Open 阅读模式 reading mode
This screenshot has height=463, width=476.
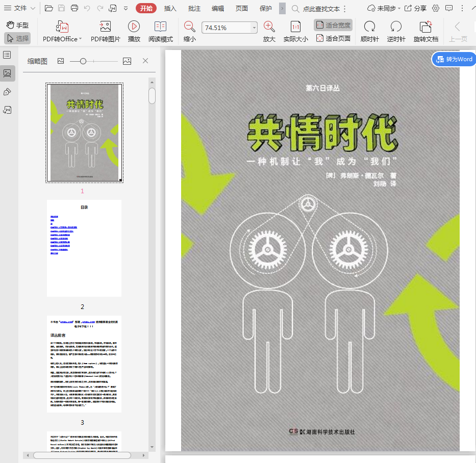coord(160,27)
